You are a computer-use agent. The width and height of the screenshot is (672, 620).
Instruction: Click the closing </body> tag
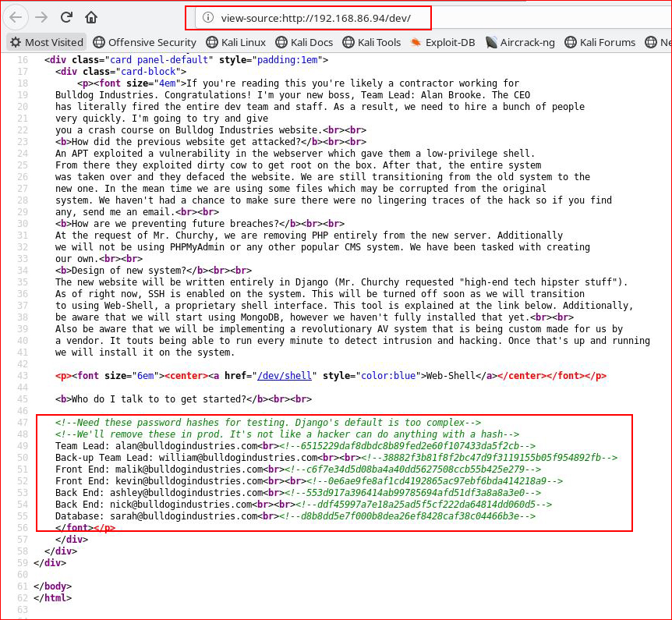pyautogui.click(x=53, y=586)
